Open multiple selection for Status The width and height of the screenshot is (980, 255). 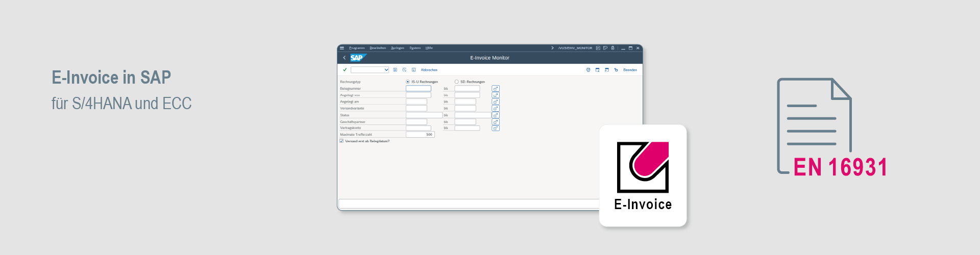496,115
